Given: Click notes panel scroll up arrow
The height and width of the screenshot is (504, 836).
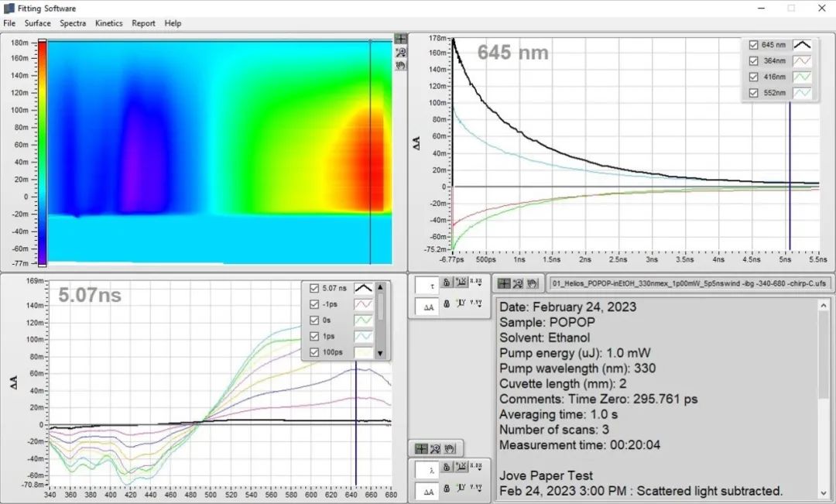Looking at the screenshot, I should (824, 305).
